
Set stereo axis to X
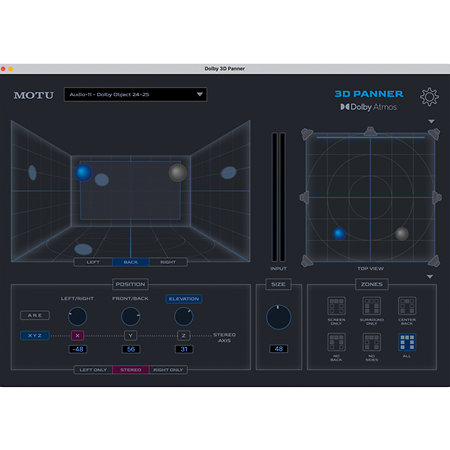coord(77,335)
